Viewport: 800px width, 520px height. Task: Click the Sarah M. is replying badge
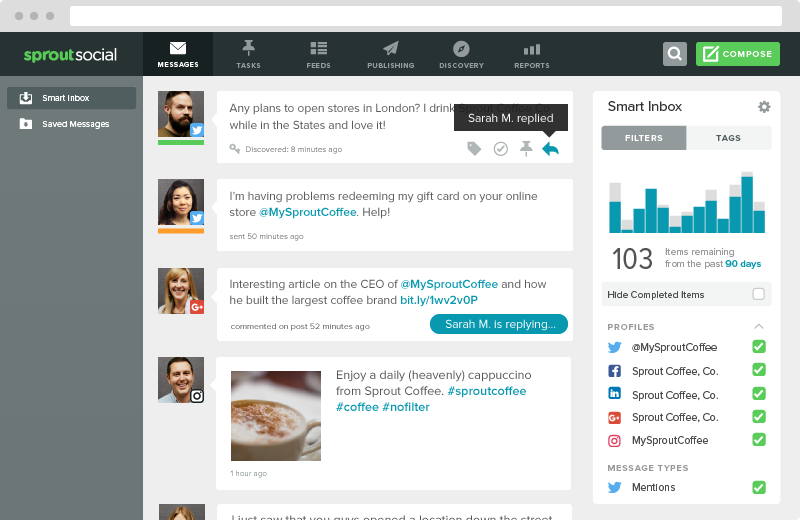coord(499,324)
